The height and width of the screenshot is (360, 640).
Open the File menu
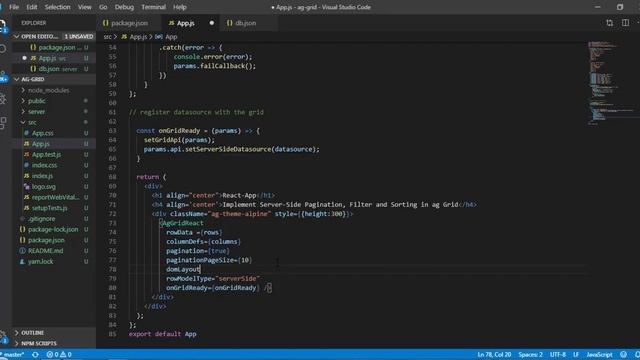point(14,7)
